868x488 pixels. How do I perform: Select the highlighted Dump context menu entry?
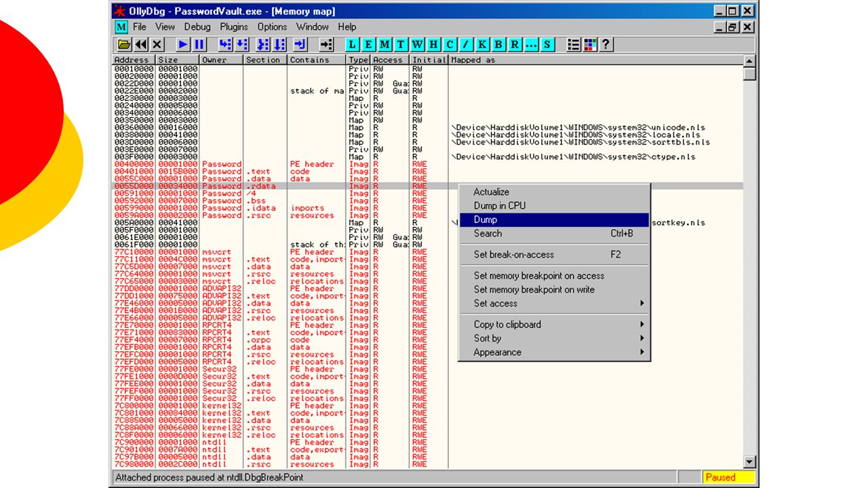tap(554, 220)
